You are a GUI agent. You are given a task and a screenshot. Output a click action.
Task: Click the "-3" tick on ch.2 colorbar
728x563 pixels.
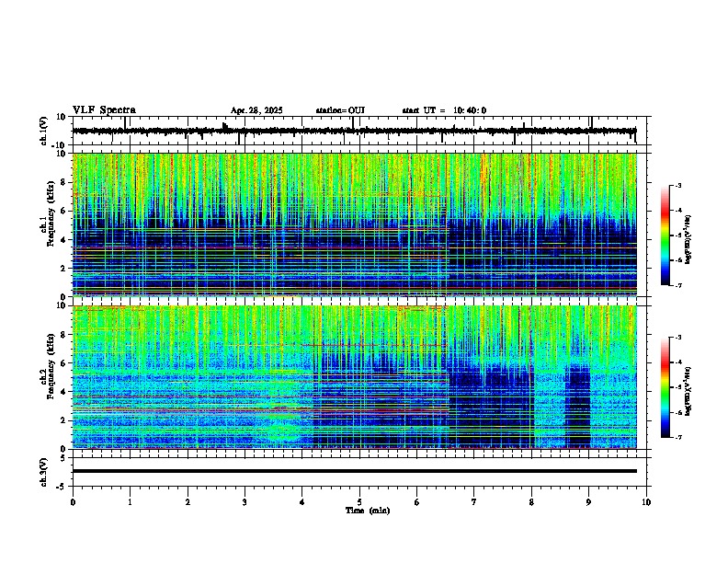tap(678, 338)
